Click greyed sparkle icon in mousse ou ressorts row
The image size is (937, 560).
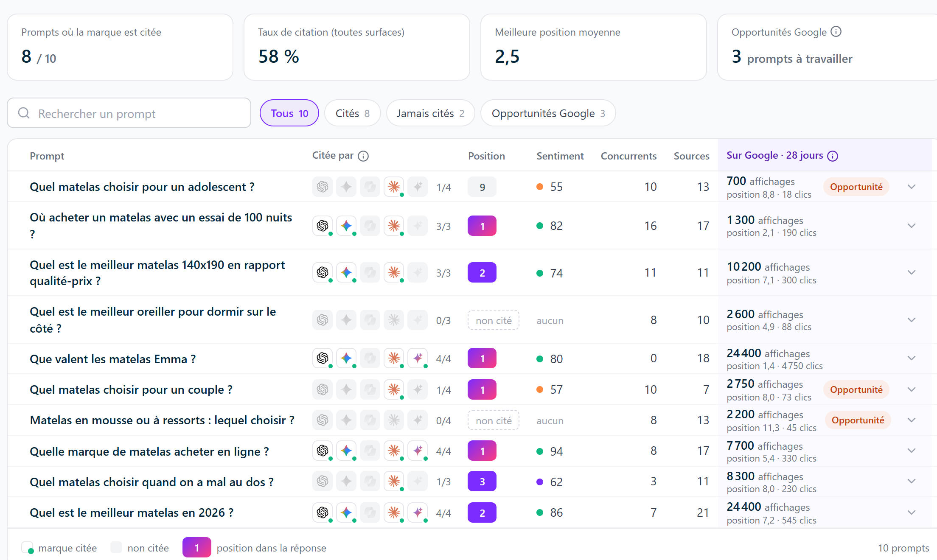pyautogui.click(x=418, y=420)
